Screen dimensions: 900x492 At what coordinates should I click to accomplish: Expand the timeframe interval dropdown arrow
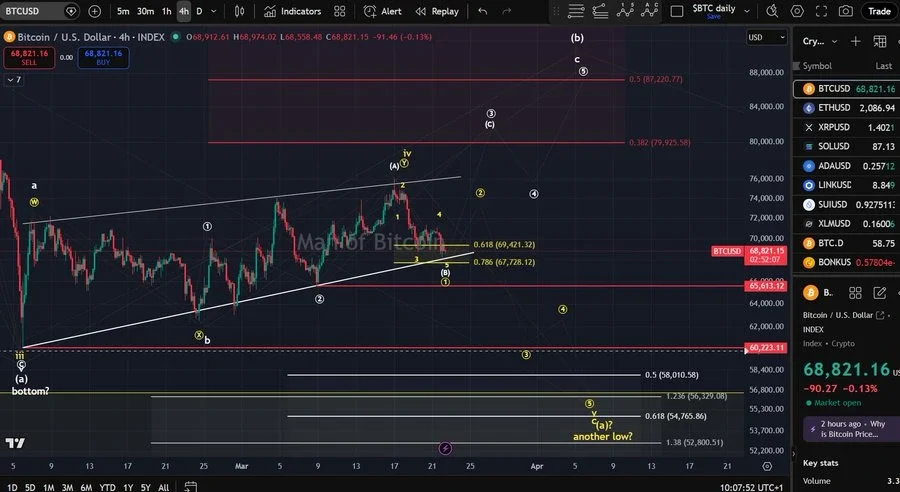tap(214, 11)
